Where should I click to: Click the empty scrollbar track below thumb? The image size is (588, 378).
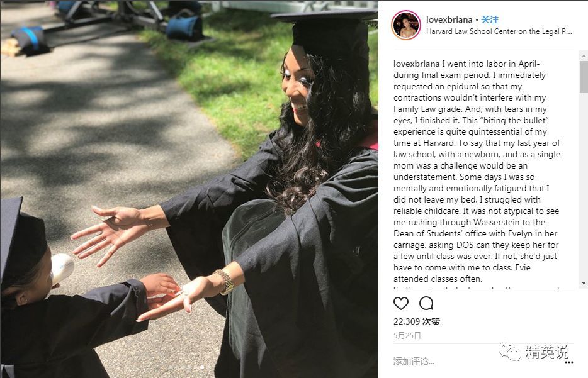pyautogui.click(x=584, y=186)
